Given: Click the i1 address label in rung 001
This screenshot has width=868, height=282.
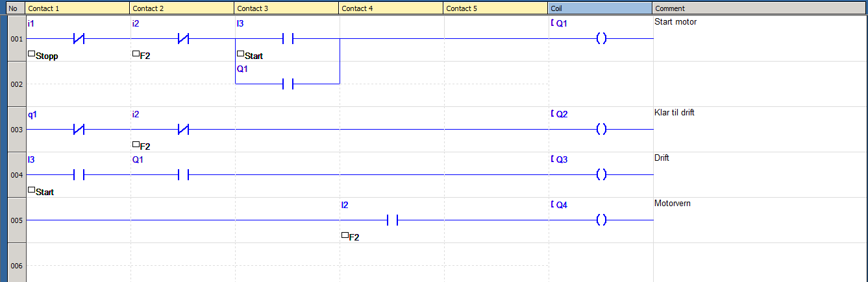Looking at the screenshot, I should coord(31,23).
